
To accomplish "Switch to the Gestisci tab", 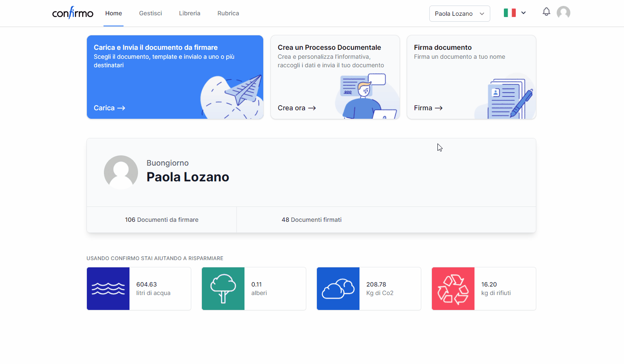I will point(150,13).
